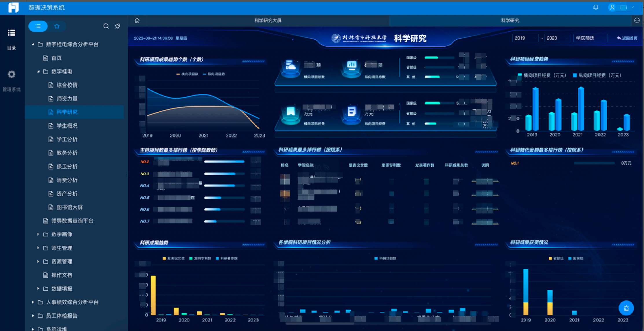Viewport: 644px width, 331px height.
Task: Click the pin sidebar icon
Action: click(x=117, y=26)
